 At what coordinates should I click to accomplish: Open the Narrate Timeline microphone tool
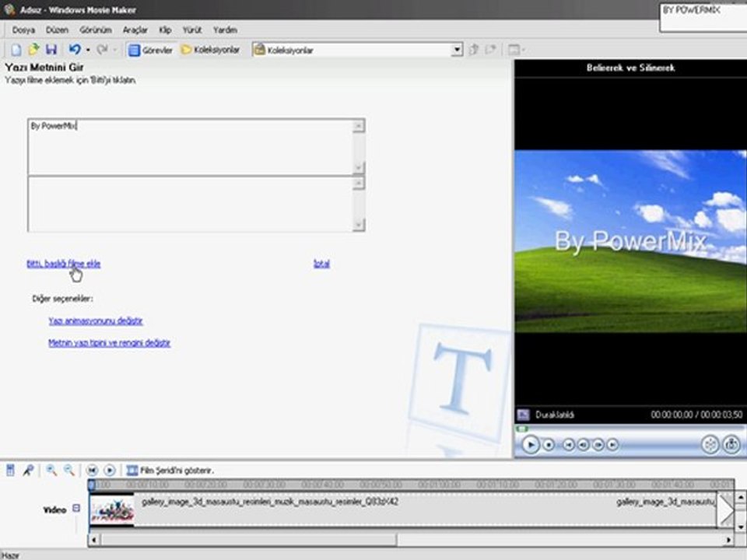(x=28, y=470)
